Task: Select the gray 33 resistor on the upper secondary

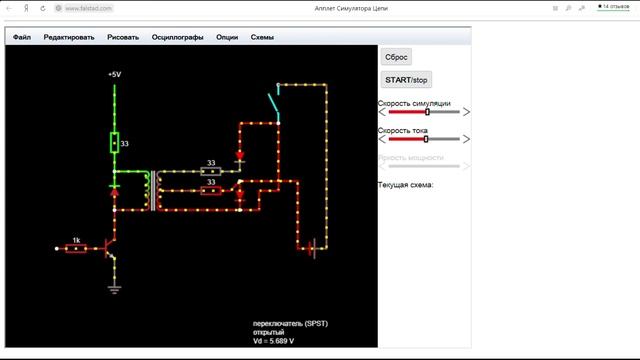Action: pyautogui.click(x=211, y=171)
